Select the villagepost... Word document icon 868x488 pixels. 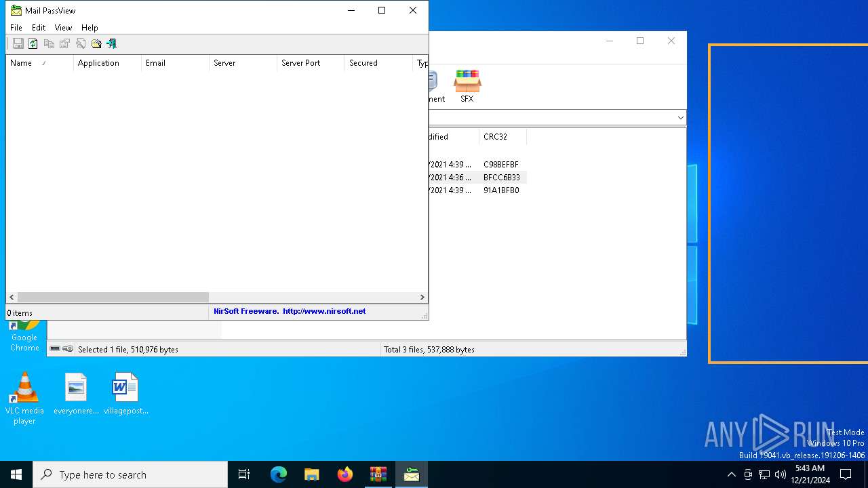(x=125, y=394)
